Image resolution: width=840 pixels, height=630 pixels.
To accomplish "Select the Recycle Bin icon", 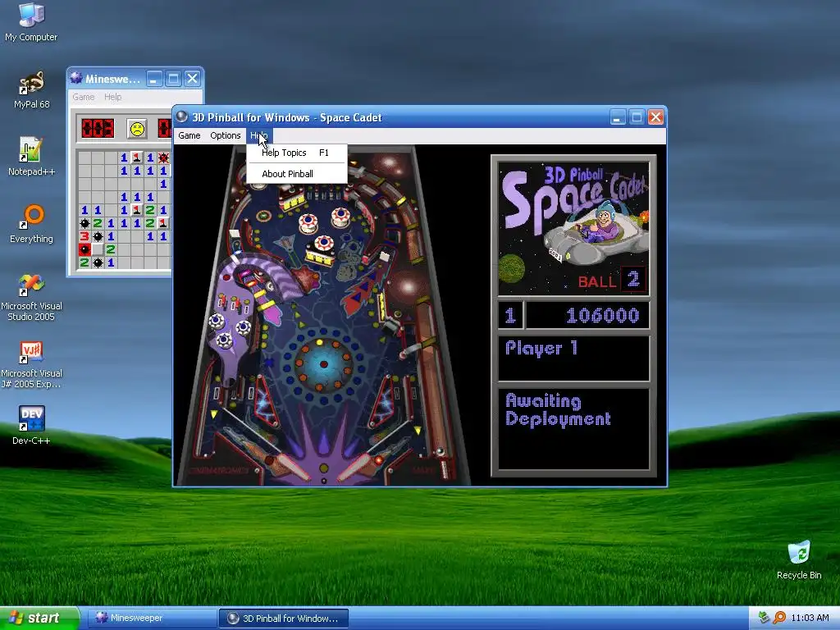I will point(799,559).
